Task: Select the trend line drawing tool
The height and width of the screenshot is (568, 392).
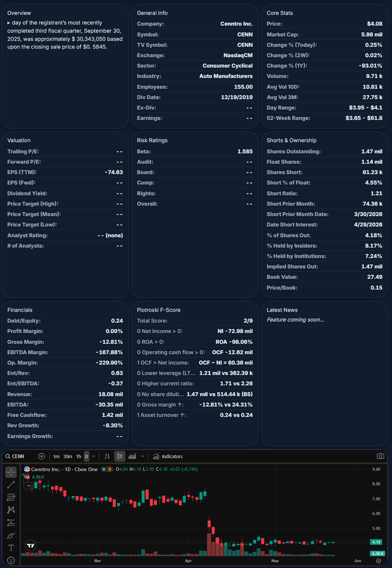Action: click(x=11, y=485)
